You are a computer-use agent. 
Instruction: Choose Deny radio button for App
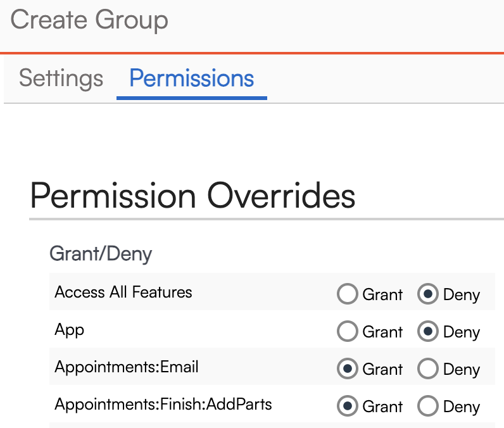coord(428,332)
